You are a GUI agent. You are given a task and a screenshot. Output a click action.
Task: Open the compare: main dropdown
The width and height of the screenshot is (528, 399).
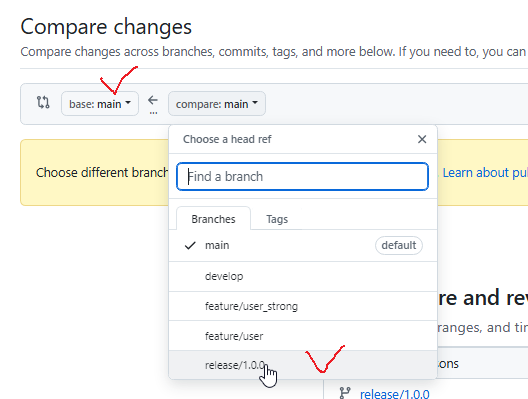coord(217,104)
